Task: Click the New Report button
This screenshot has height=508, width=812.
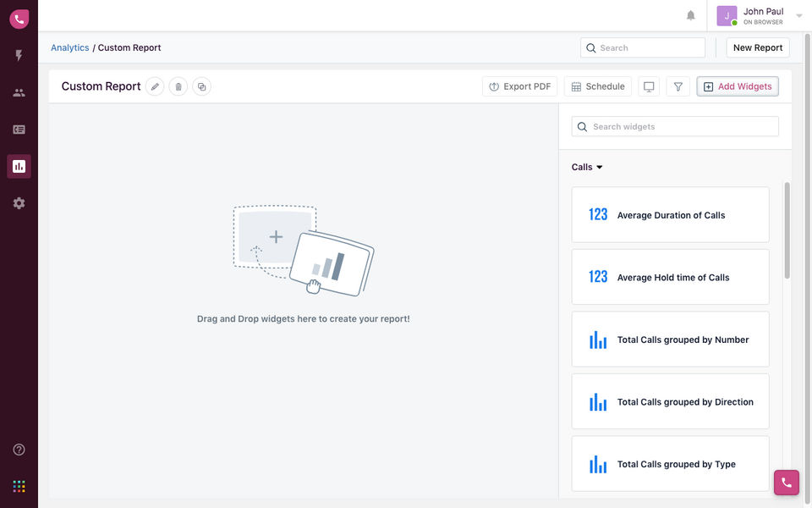Action: 757,47
